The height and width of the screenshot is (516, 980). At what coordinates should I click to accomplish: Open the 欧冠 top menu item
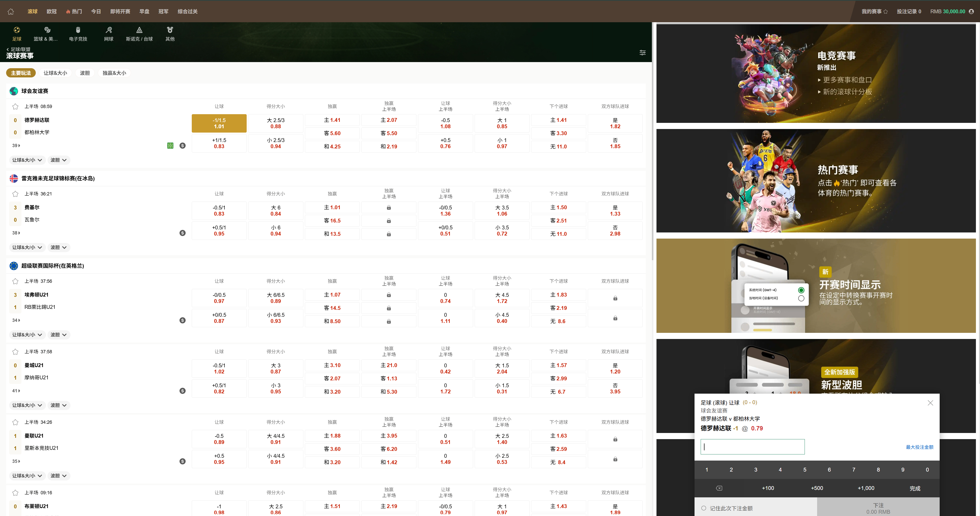coord(51,11)
